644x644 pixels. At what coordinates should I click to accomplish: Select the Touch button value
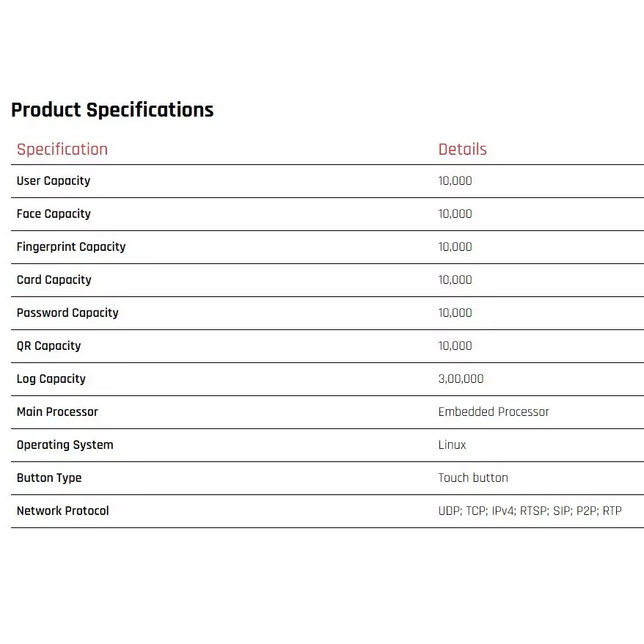click(x=473, y=477)
